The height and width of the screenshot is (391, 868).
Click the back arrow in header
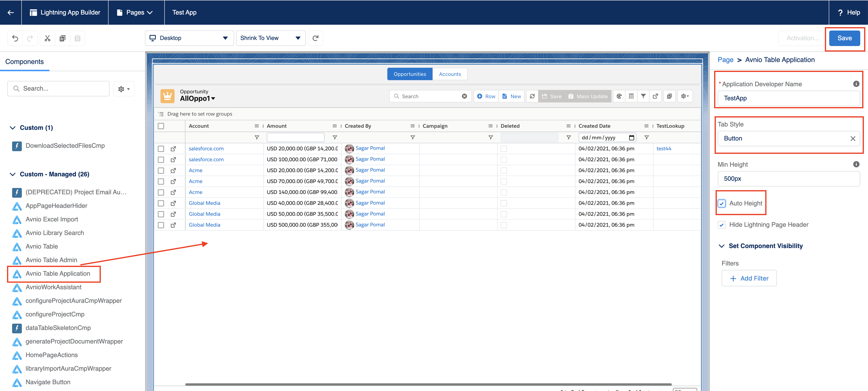(10, 12)
